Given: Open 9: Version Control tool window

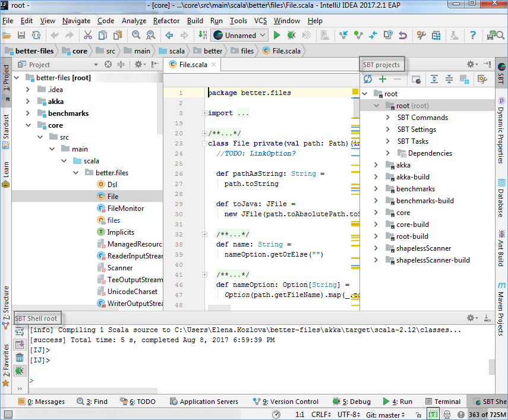Looking at the screenshot, I should 285,402.
